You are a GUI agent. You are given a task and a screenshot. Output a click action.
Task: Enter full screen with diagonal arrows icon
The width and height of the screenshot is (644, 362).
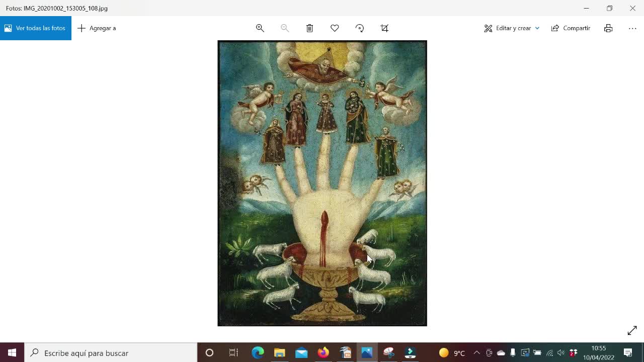click(632, 330)
